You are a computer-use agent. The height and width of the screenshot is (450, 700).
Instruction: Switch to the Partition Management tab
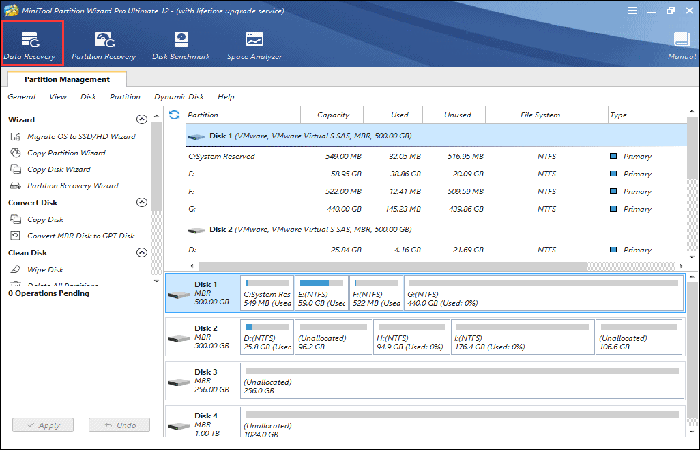tap(67, 79)
